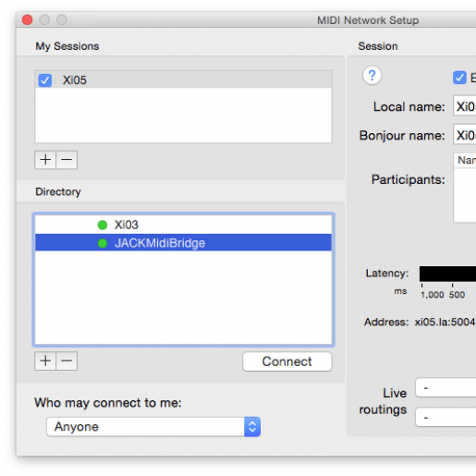Image resolution: width=476 pixels, height=476 pixels.
Task: Remove the directory entry with the minus button below Directory
Action: click(67, 360)
